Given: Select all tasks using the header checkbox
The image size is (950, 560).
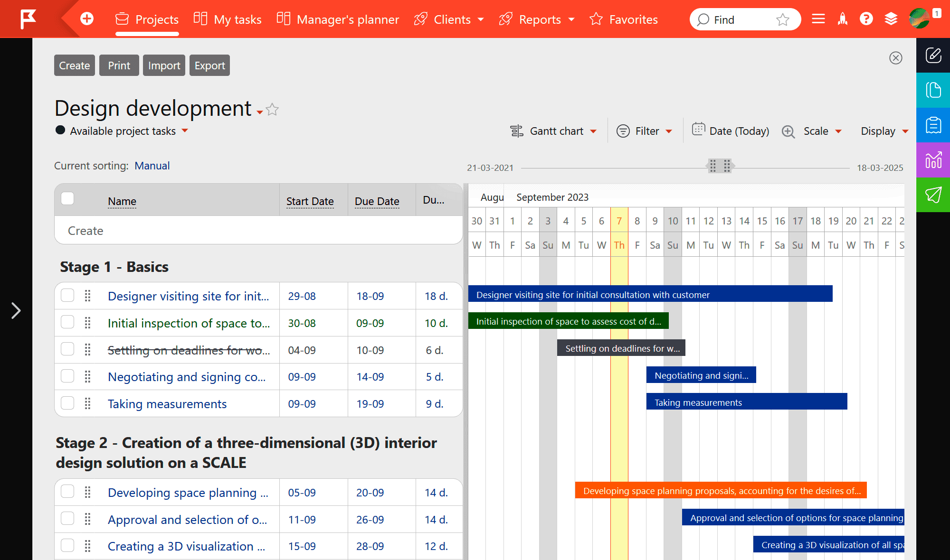Looking at the screenshot, I should (x=67, y=199).
